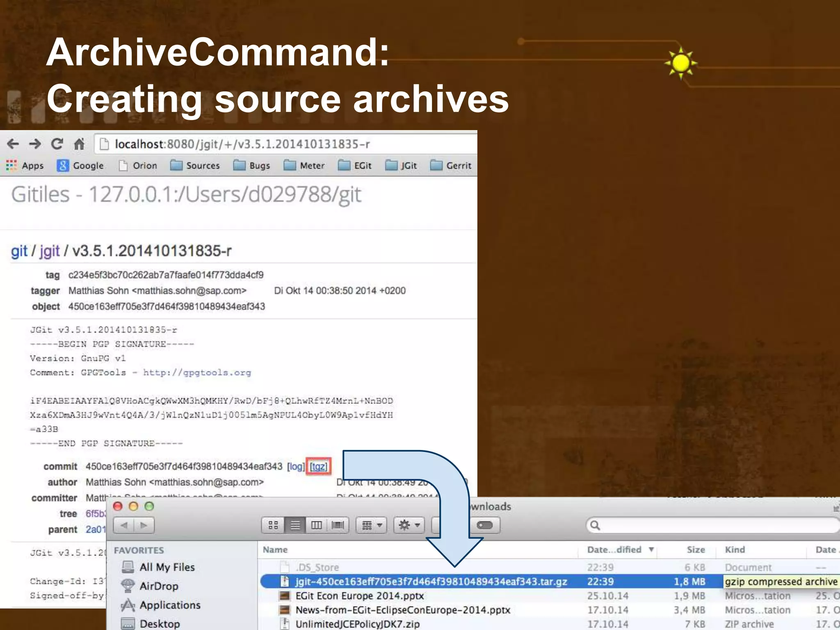The height and width of the screenshot is (630, 840).
Task: Open the Meter bookmarks folder
Action: pyautogui.click(x=304, y=166)
